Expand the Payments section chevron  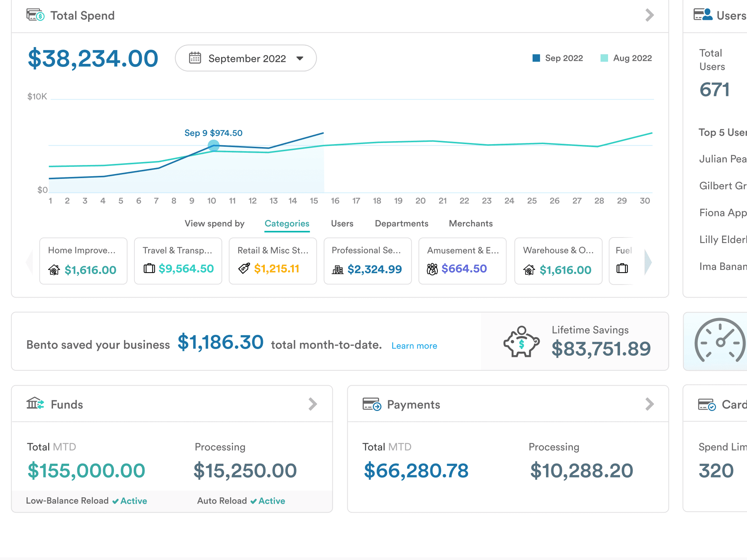click(x=650, y=404)
